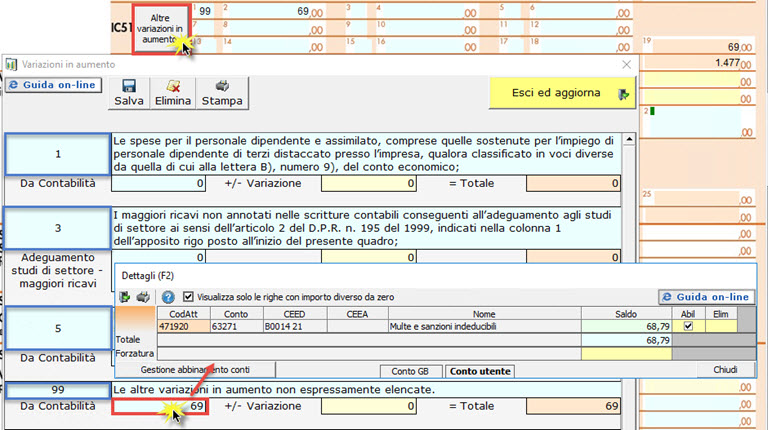The height and width of the screenshot is (430, 768).
Task: Click the Saldo cell 68,79 in account row
Action: pyautogui.click(x=626, y=327)
